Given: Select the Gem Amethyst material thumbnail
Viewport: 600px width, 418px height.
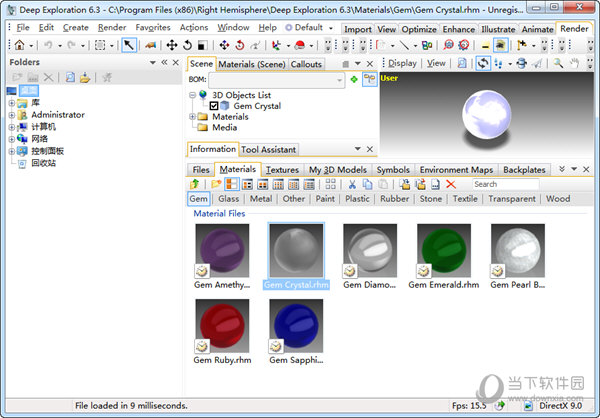Looking at the screenshot, I should pyautogui.click(x=222, y=250).
